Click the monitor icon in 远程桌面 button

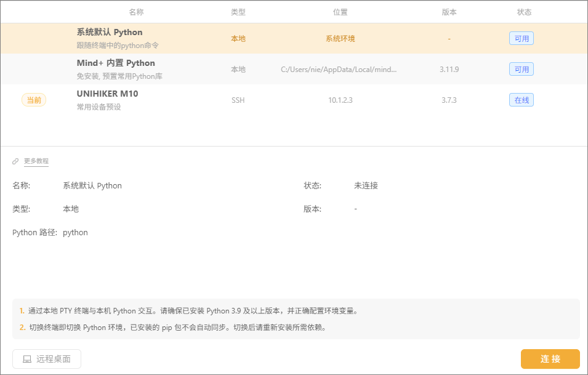pyautogui.click(x=27, y=359)
